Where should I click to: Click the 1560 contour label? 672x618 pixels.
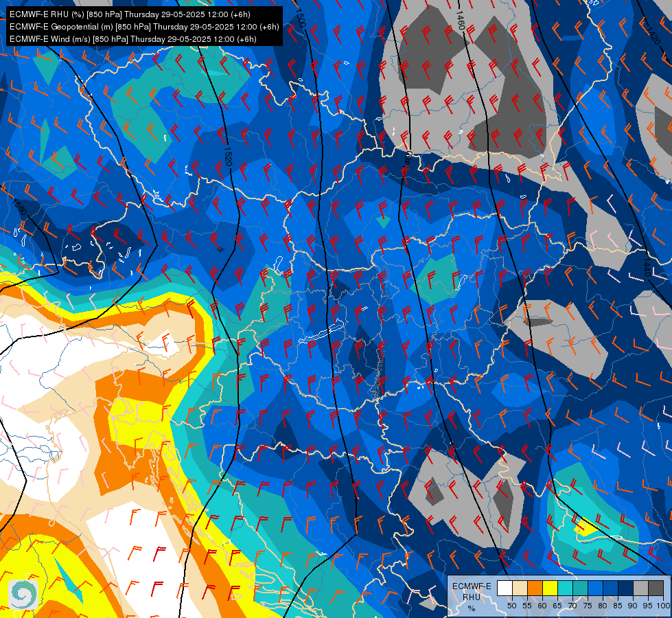coord(19,207)
